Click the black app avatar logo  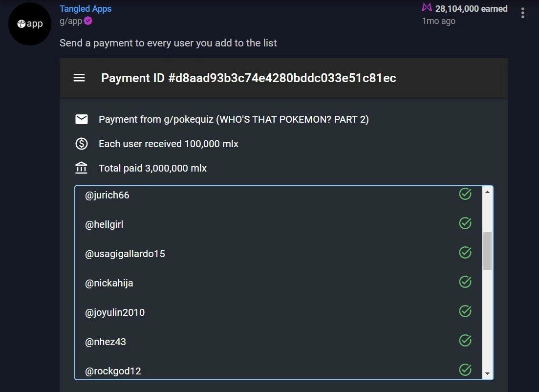tap(30, 24)
